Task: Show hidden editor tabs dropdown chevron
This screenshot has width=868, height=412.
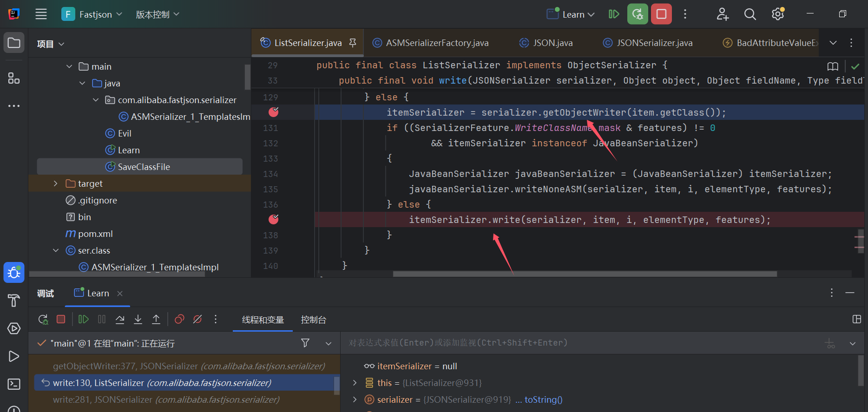Action: pos(833,43)
